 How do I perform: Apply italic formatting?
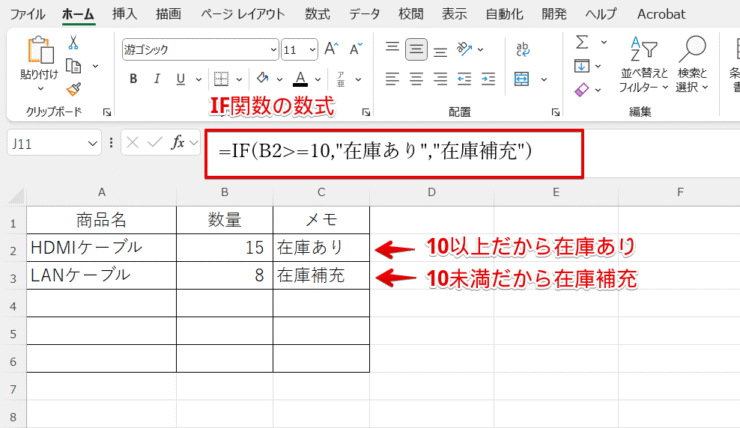click(x=157, y=79)
